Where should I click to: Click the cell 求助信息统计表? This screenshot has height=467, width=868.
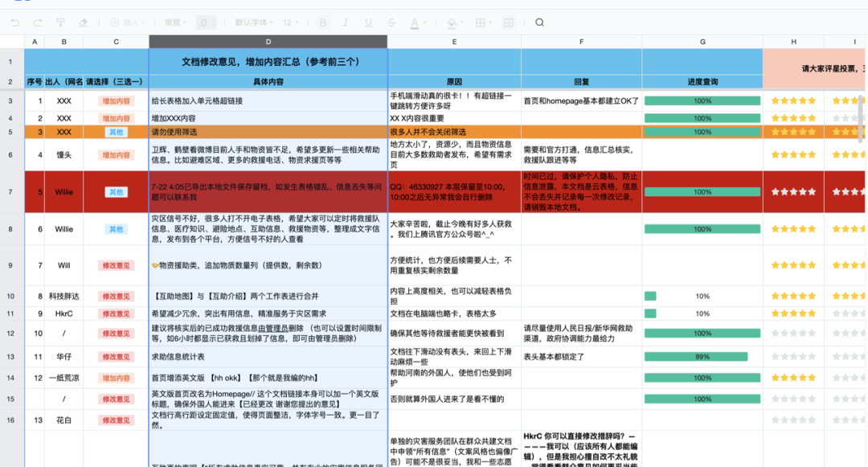tap(268, 357)
